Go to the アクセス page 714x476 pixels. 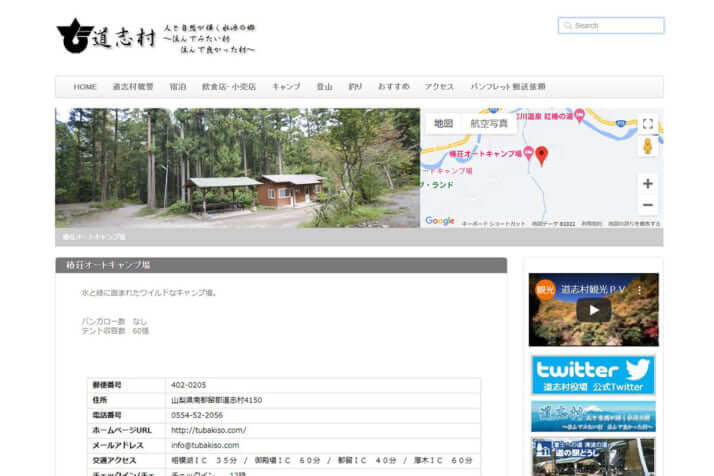tap(439, 87)
